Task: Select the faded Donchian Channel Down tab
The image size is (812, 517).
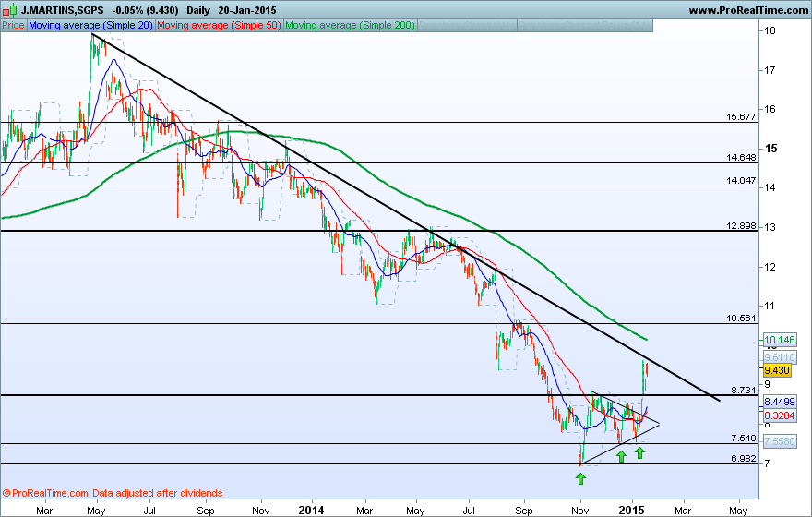Action: click(585, 25)
